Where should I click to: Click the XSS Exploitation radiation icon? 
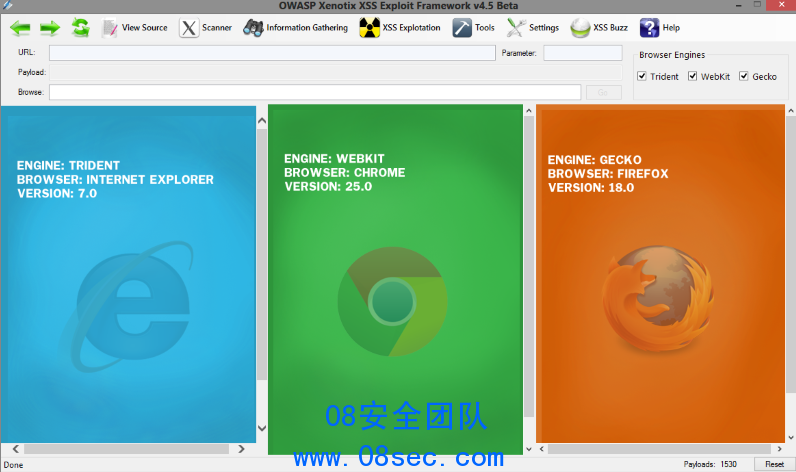[x=370, y=28]
